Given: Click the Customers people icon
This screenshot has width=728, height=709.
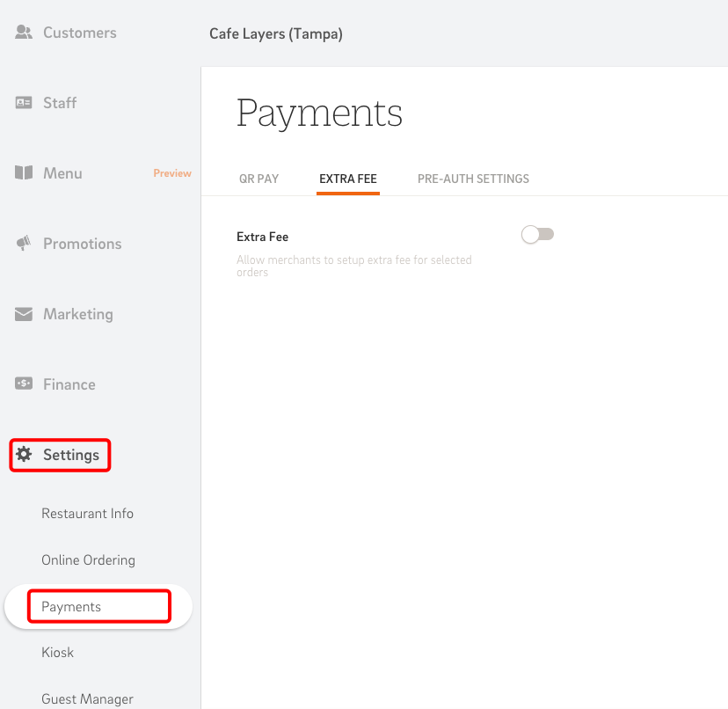Looking at the screenshot, I should (24, 32).
